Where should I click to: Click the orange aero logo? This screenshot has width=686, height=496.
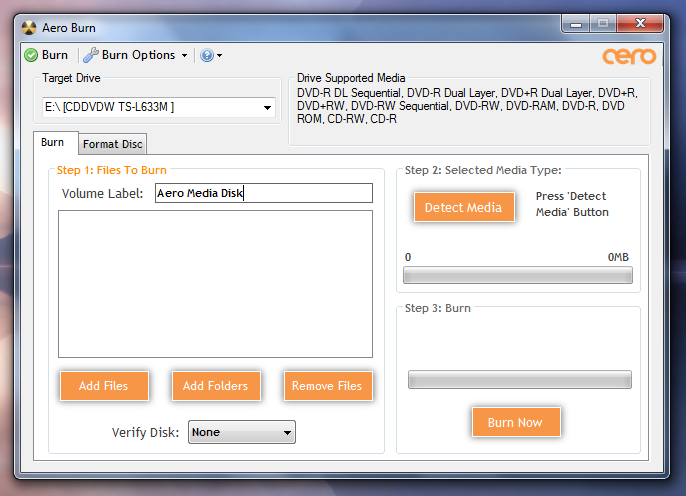click(x=629, y=56)
